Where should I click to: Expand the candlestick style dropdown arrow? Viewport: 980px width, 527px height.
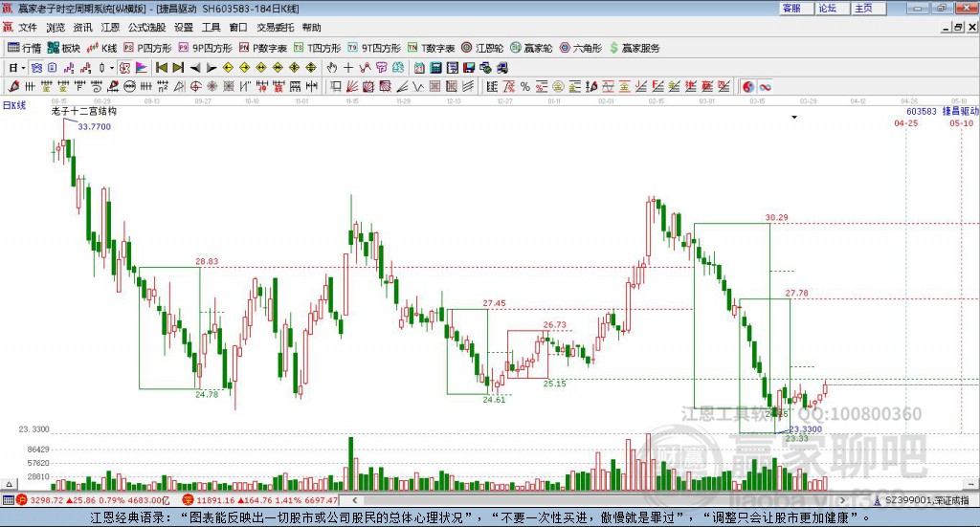[111, 68]
